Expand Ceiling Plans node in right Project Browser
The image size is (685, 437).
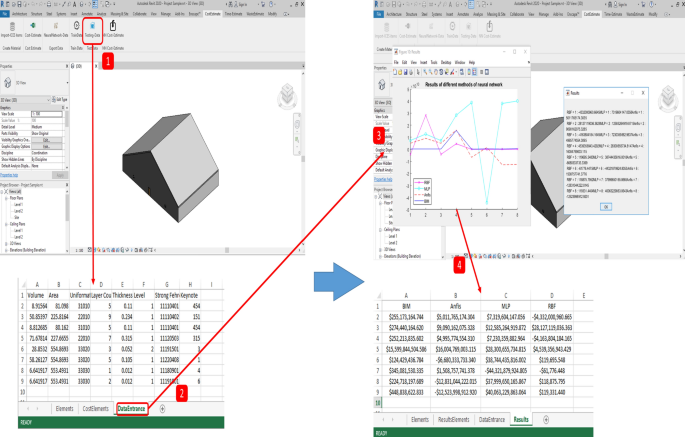pos(381,229)
